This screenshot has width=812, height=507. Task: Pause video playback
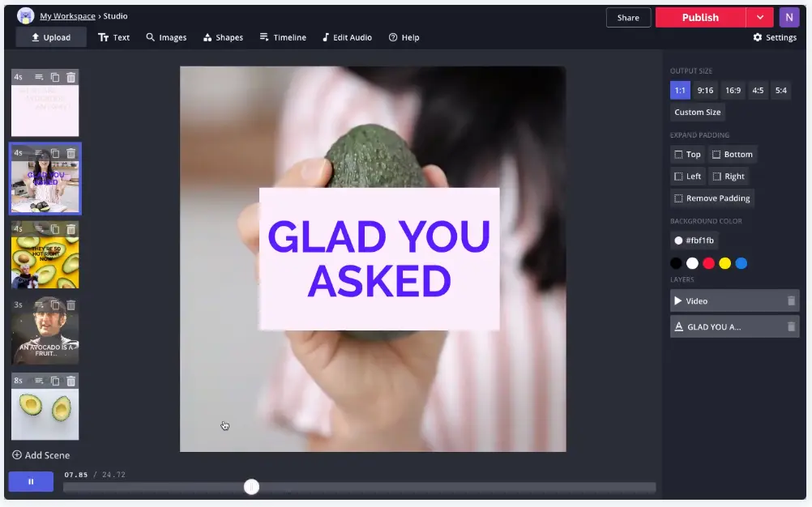point(31,482)
